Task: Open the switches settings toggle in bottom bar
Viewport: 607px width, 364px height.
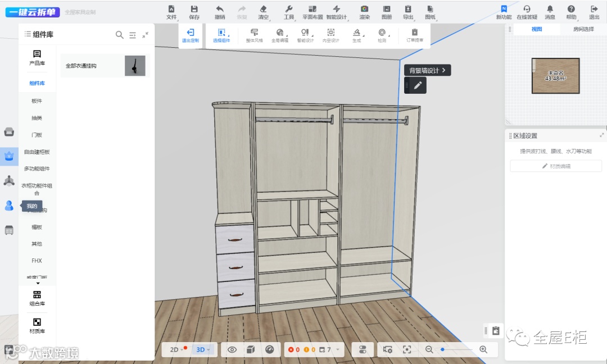Action: (363, 350)
